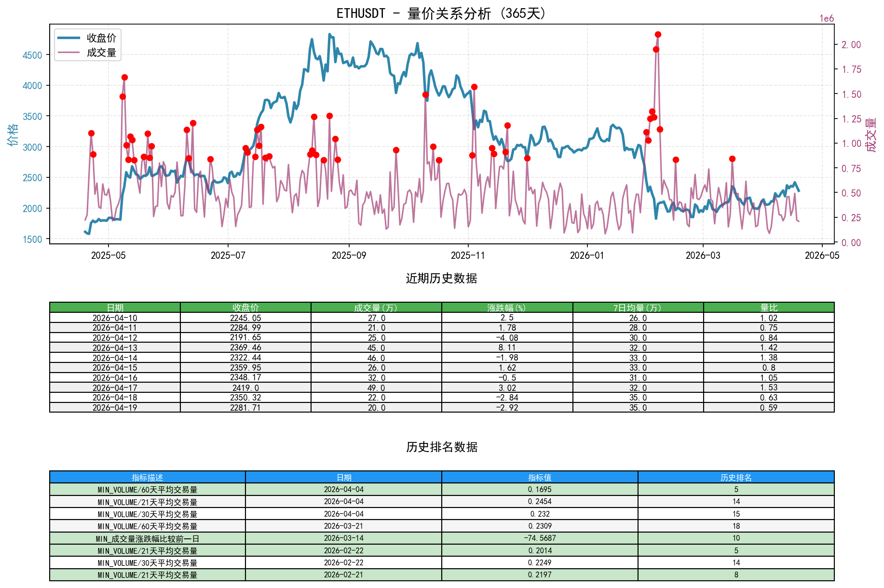The height and width of the screenshot is (588, 884).
Task: Click the 2025-05 x-axis tick label
Action: coord(108,255)
